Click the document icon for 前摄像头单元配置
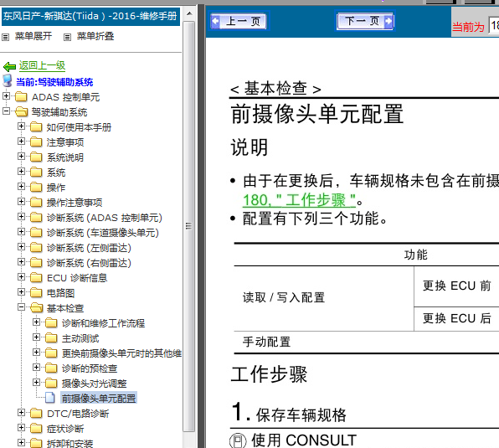The width and height of the screenshot is (499, 448). tap(50, 398)
